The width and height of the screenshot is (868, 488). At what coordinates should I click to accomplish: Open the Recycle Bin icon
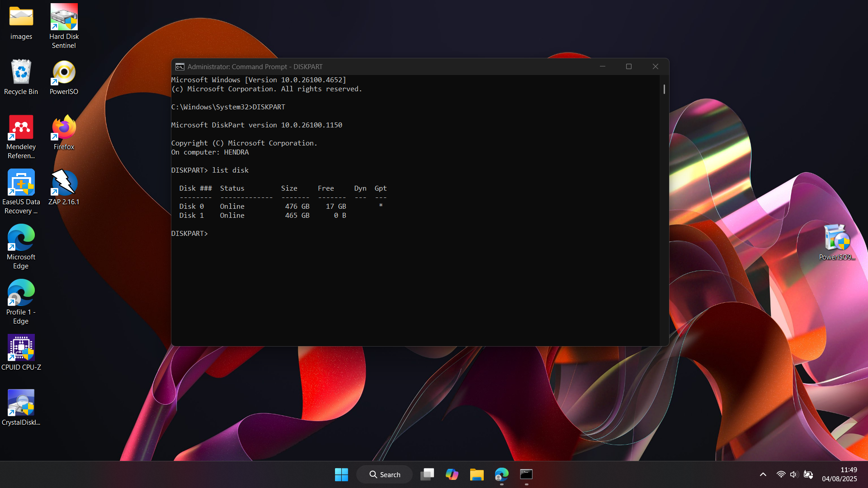pos(21,73)
